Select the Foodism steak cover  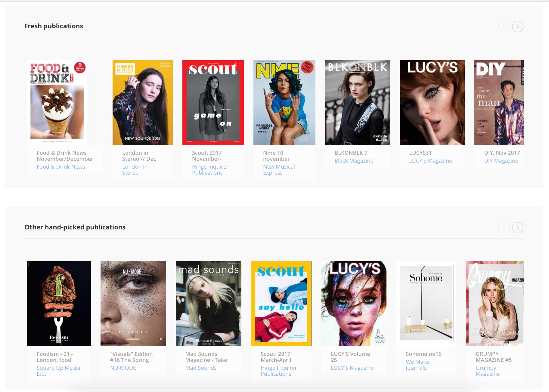pos(59,303)
